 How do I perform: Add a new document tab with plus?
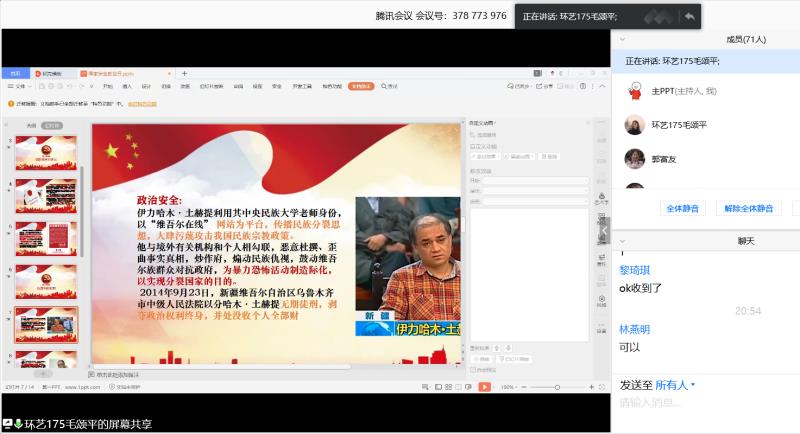click(185, 73)
